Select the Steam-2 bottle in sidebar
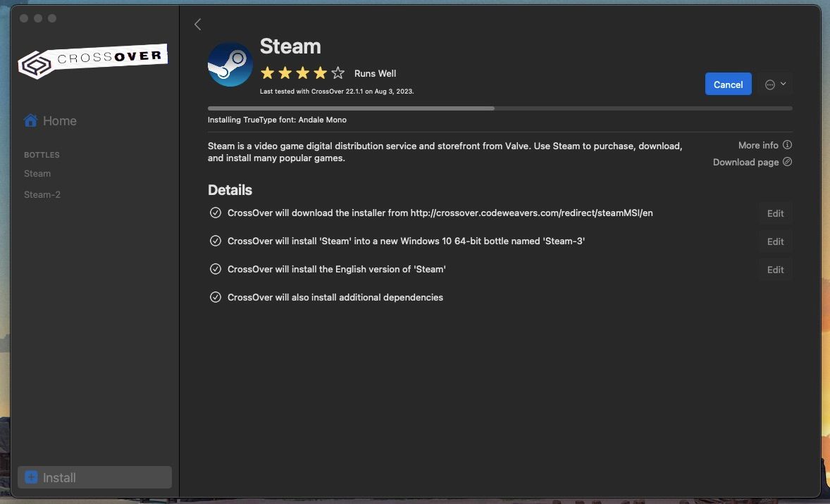This screenshot has width=830, height=504. coord(42,194)
